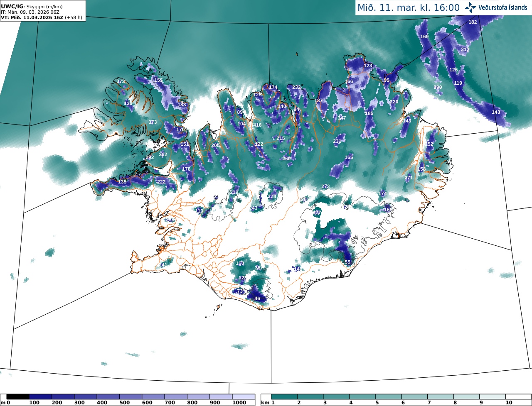Click the Veðurstofa Íslands logo icon
Image resolution: width=532 pixels, height=406 pixels.
[x=470, y=7]
